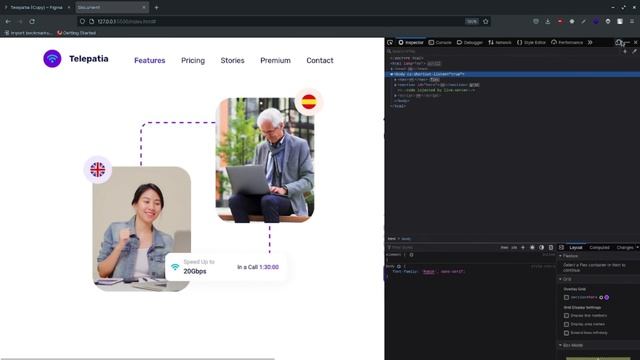
Task: Select the Changes sidebar tab
Action: 625,247
